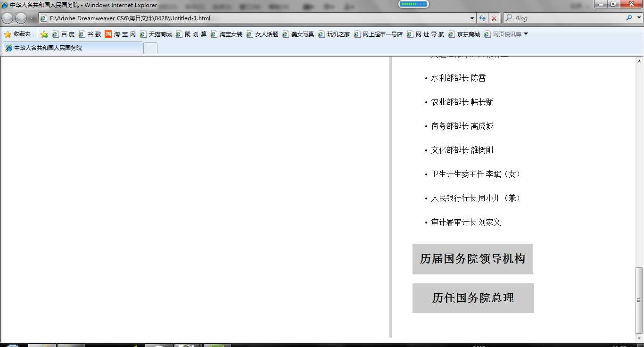The height and width of the screenshot is (347, 644).
Task: Open the 天猫商城 favorites bar link
Action: tap(156, 34)
